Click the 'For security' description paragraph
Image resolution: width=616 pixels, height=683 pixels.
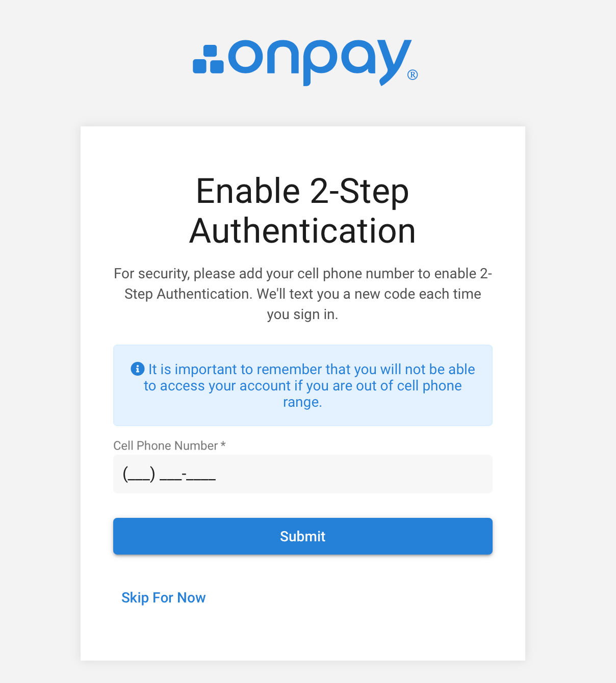point(303,294)
